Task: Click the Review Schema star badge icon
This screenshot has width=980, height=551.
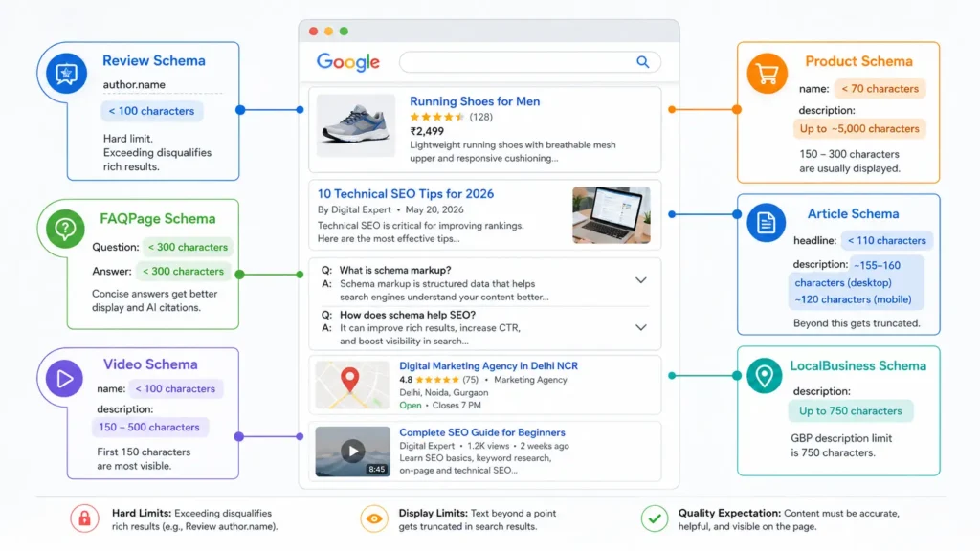Action: (66, 73)
